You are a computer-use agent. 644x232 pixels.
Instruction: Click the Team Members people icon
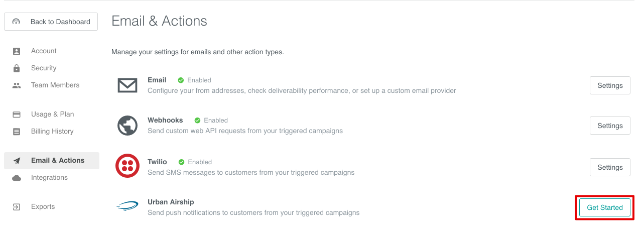click(17, 85)
